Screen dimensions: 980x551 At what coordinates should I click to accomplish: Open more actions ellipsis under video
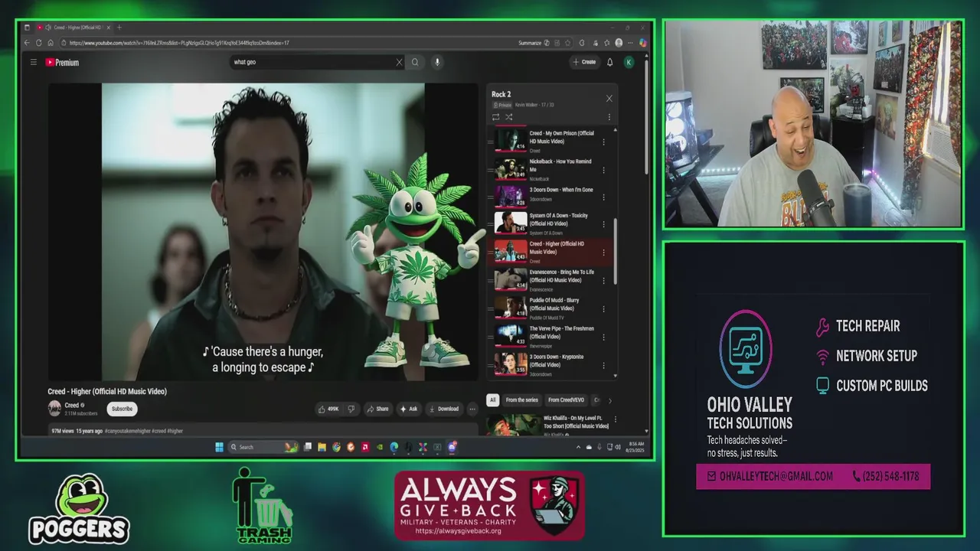pos(472,409)
